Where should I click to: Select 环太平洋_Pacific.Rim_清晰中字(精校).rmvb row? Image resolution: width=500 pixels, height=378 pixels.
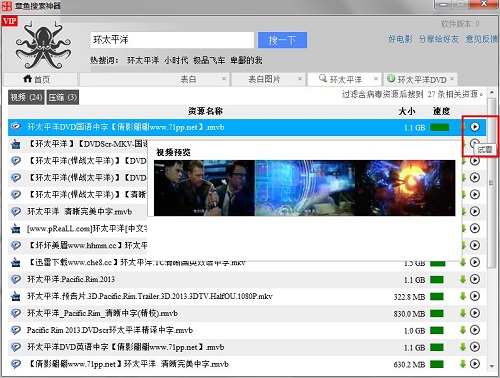(247, 313)
